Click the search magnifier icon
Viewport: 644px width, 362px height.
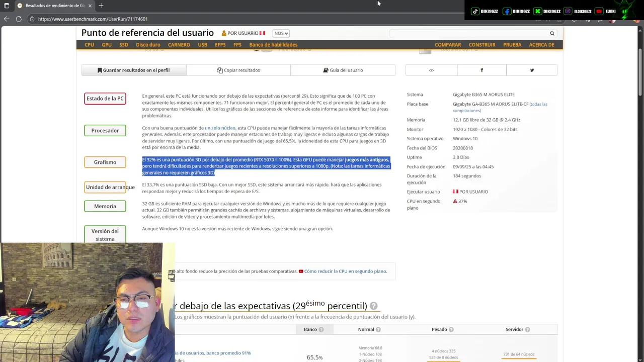(x=552, y=34)
